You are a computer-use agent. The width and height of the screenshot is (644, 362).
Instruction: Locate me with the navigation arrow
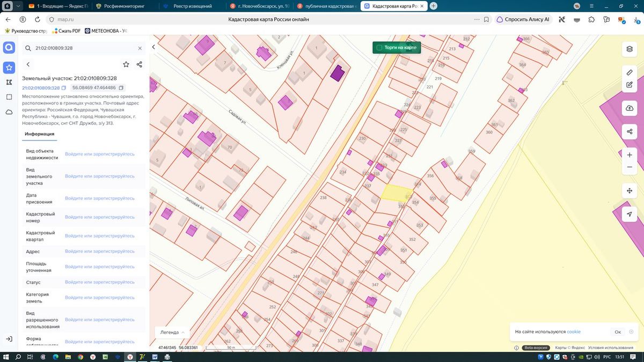point(630,214)
